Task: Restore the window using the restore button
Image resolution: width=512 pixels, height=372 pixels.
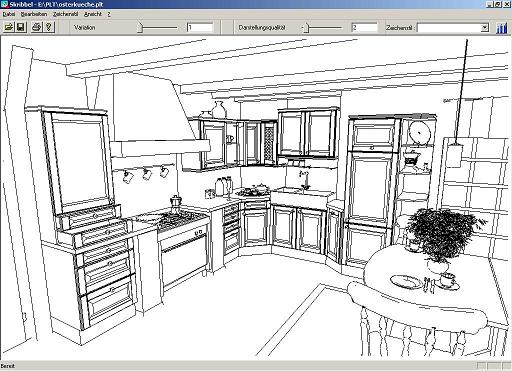Action: coord(498,4)
